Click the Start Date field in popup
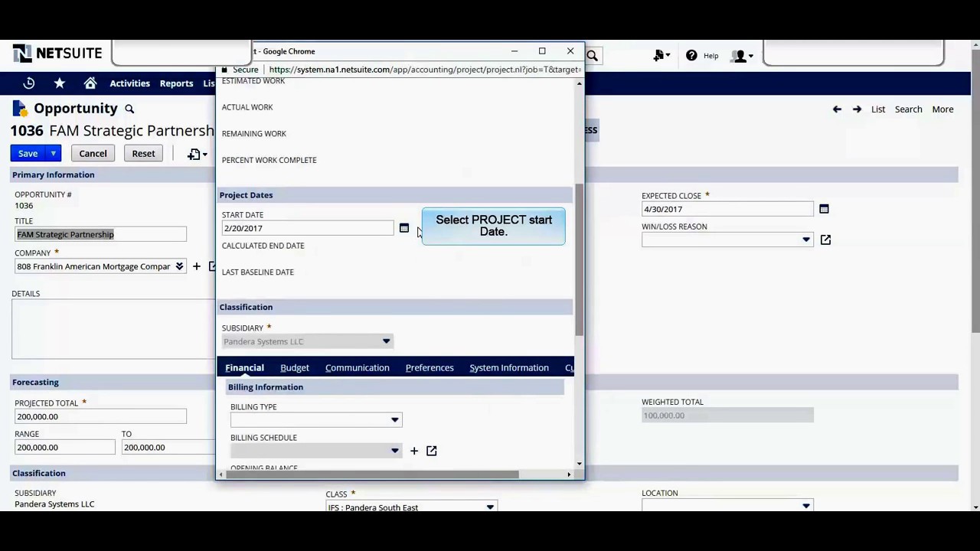 coord(308,228)
